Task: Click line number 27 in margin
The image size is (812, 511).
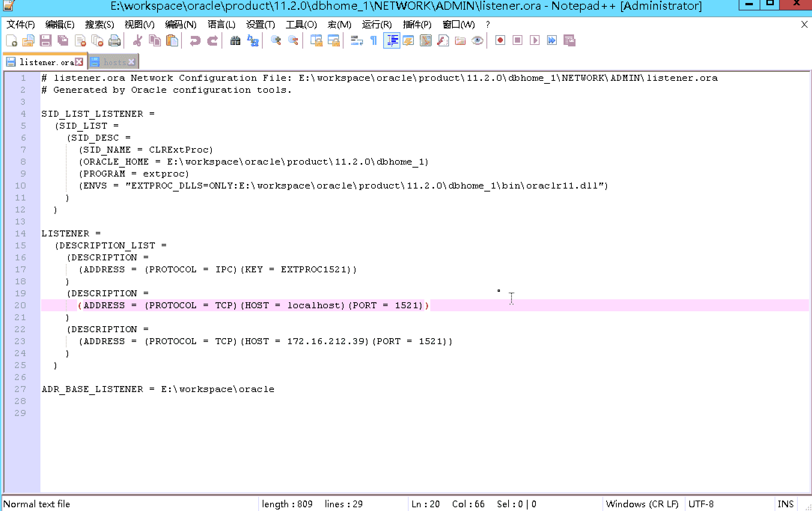Action: coord(20,389)
